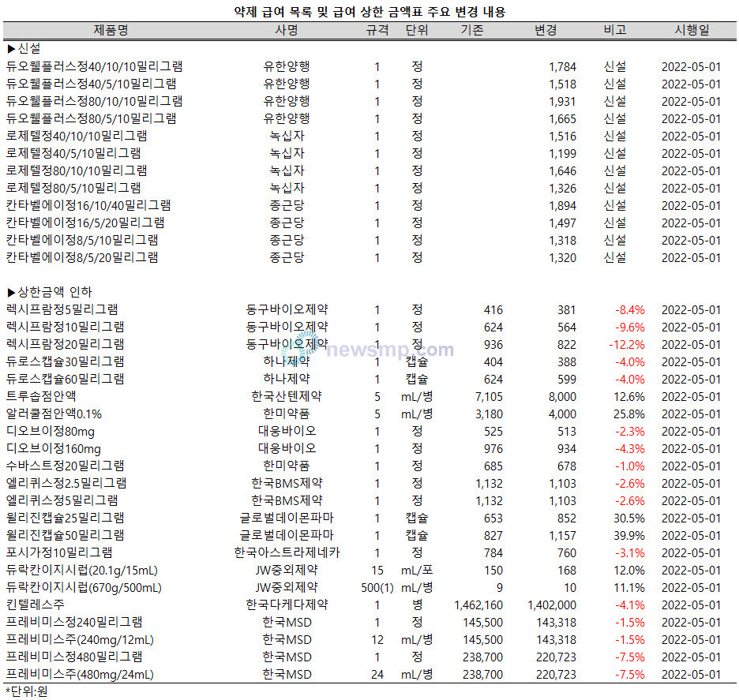Screen dimensions: 739x700
Task: Click product 렉시프람정20밀리그램
Action: pyautogui.click(x=65, y=344)
